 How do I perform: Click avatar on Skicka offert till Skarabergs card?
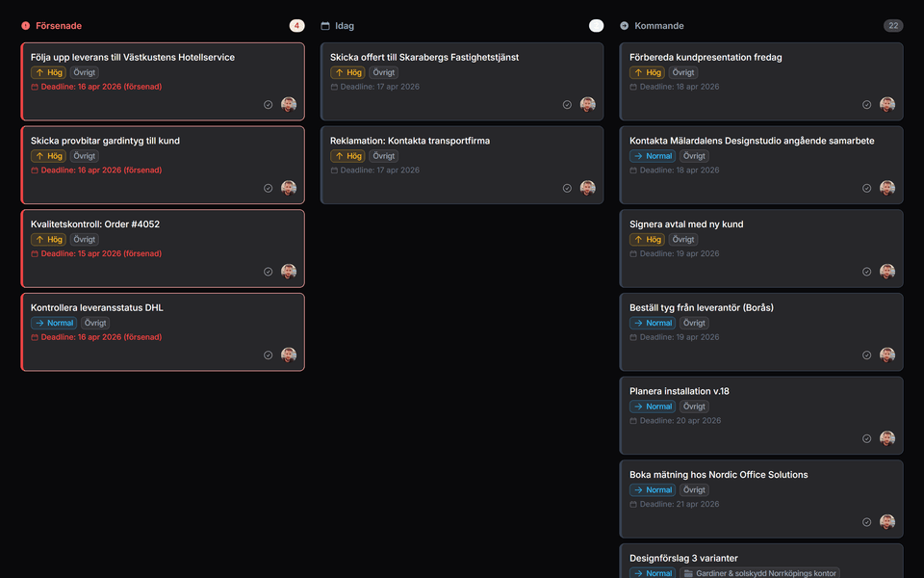(588, 105)
